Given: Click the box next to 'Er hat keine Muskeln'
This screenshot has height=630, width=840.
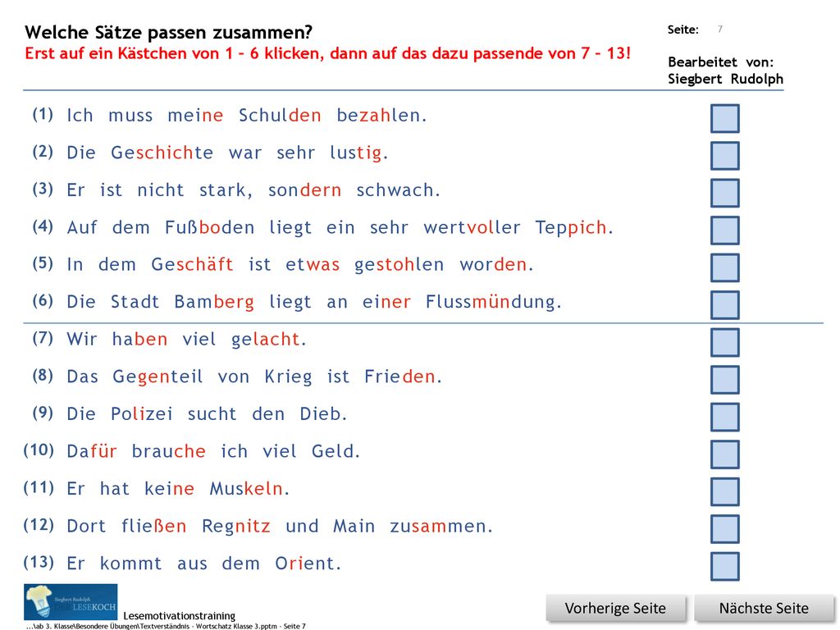Looking at the screenshot, I should (x=725, y=491).
